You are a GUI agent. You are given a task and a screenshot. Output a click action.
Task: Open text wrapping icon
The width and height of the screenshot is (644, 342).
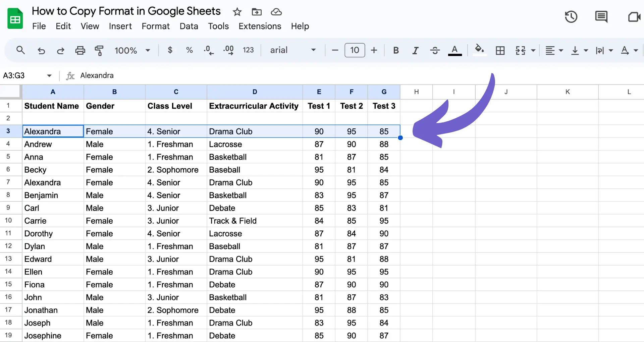click(x=600, y=51)
